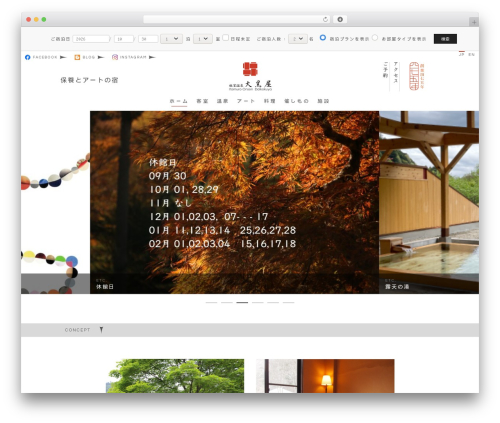The height and width of the screenshot is (423, 500).
Task: Click the FACEBOOK text link
Action: [45, 57]
